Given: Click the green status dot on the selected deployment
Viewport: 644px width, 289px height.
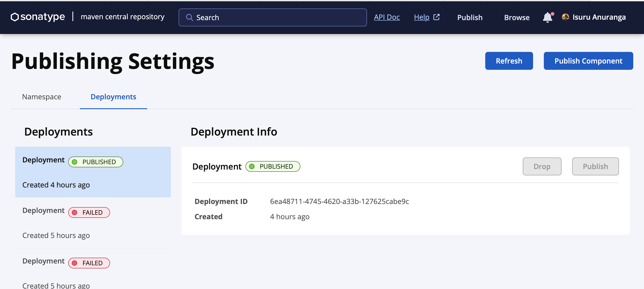Looking at the screenshot, I should (x=75, y=162).
